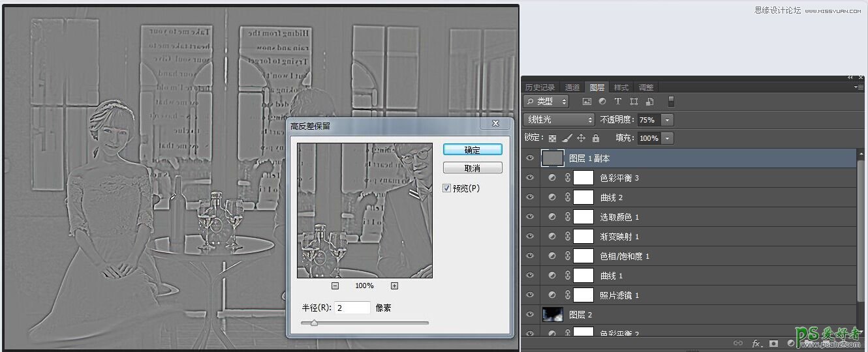
Task: Switch to the 历史记录 history tab
Action: (540, 87)
